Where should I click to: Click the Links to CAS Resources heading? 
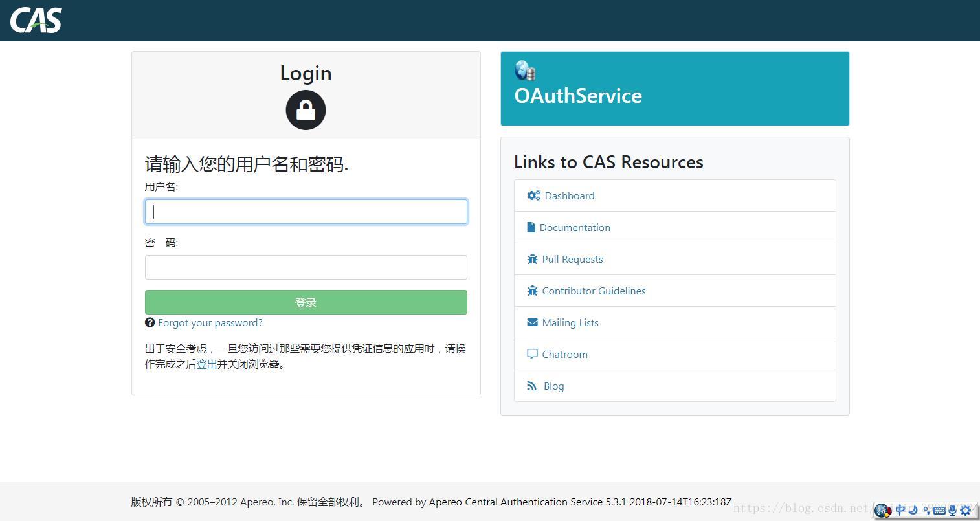point(608,162)
